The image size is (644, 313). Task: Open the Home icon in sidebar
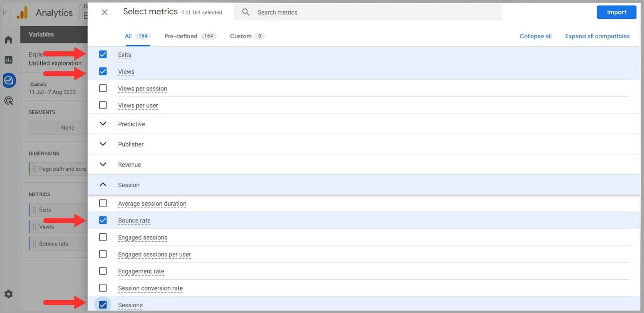point(8,40)
